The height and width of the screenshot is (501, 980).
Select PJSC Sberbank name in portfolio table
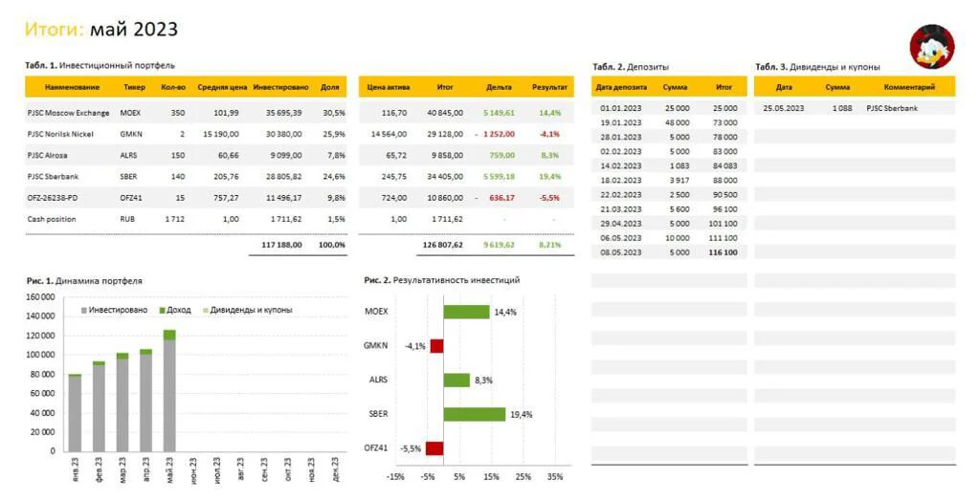pyautogui.click(x=53, y=177)
